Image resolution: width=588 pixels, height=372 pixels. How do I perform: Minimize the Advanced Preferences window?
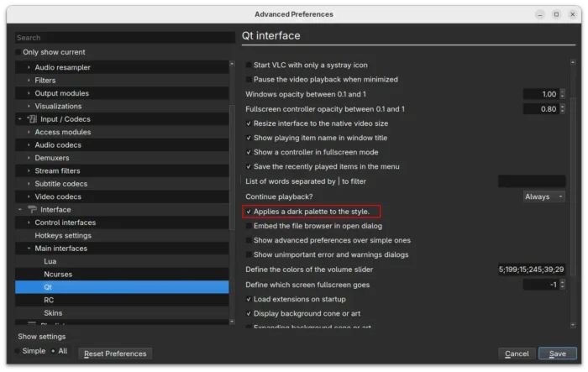(540, 14)
